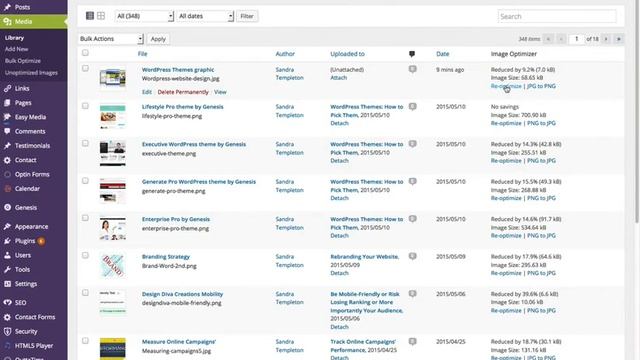Open Library submenu item
The image size is (640, 360).
click(14, 38)
